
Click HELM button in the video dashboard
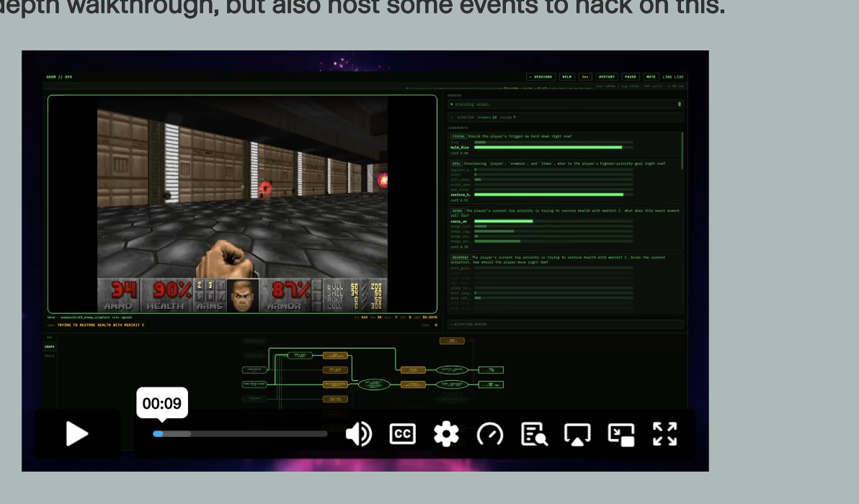coord(567,76)
